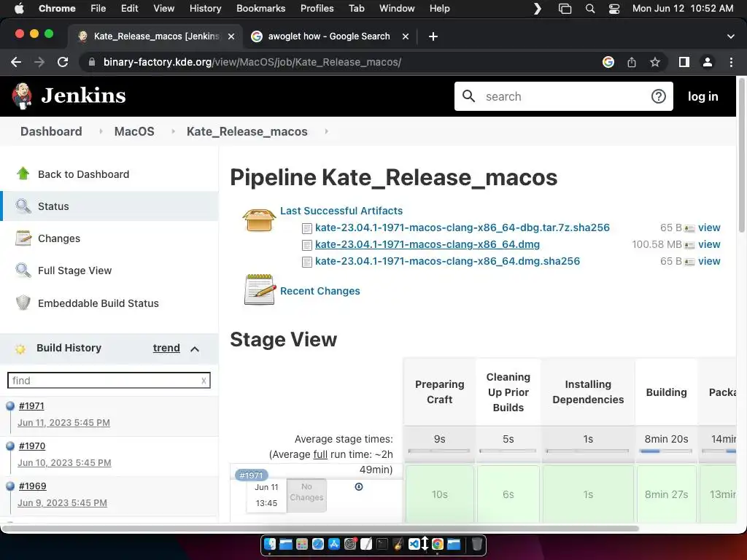Open build #1970 link
The image size is (747, 560).
pyautogui.click(x=32, y=446)
